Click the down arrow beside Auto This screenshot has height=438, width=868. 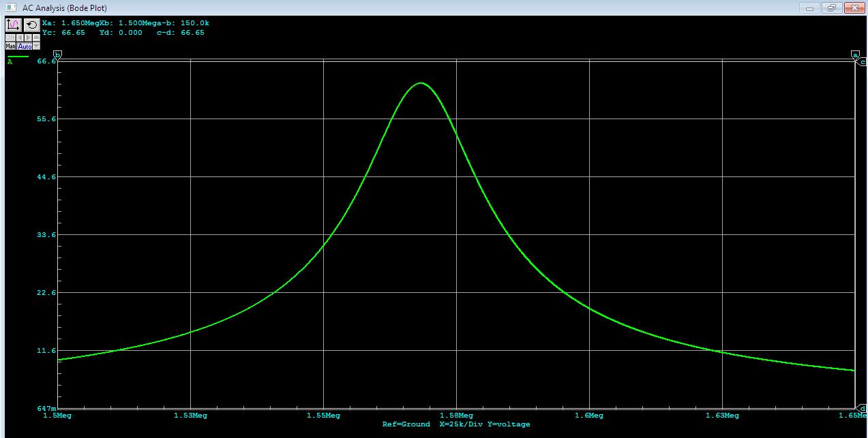click(x=36, y=46)
